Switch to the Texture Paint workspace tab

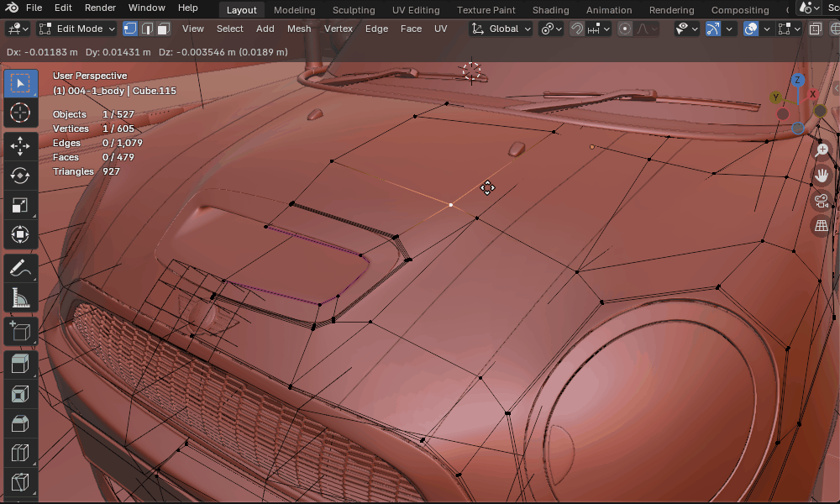pyautogui.click(x=486, y=10)
